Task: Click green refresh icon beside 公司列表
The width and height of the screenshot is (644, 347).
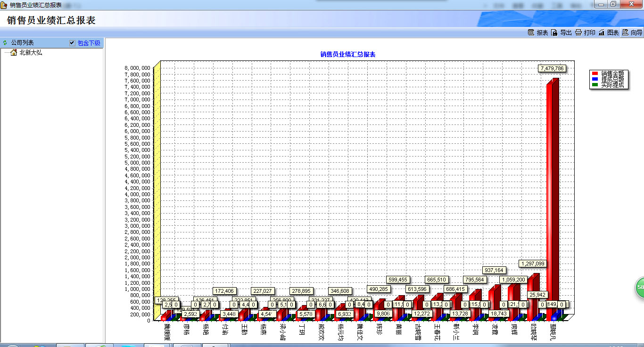Action: click(5, 43)
